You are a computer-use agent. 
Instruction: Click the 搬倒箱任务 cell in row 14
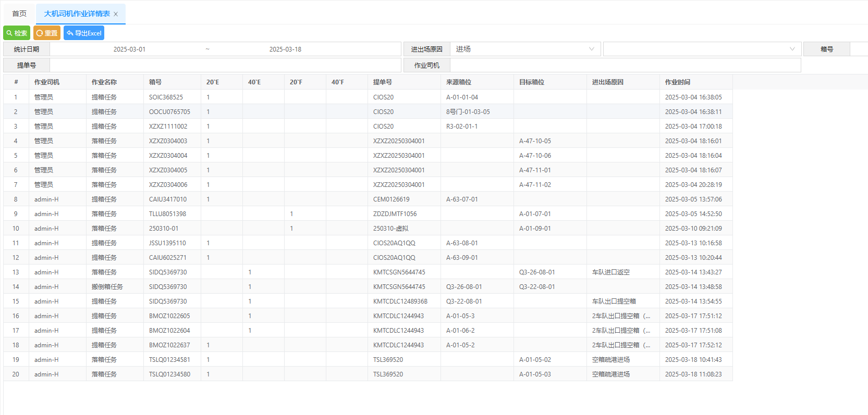107,286
